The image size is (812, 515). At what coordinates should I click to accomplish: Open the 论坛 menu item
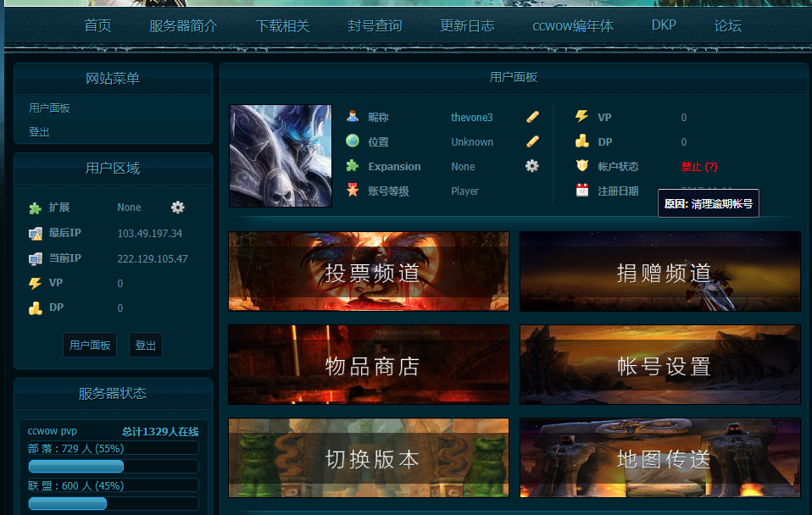[730, 25]
